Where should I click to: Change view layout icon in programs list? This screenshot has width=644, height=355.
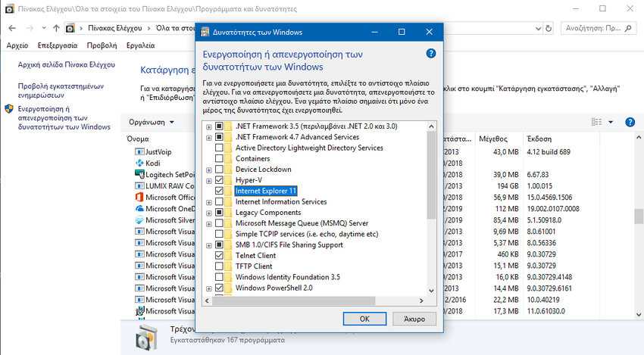(596, 122)
